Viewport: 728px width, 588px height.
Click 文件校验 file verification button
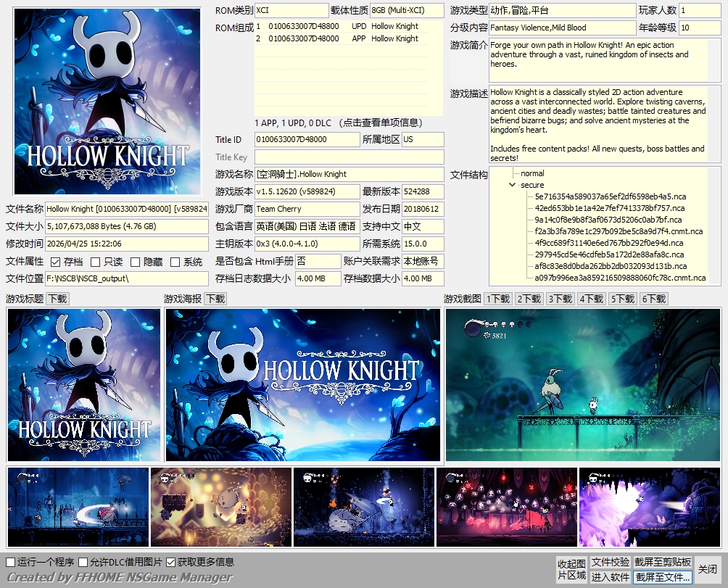pyautogui.click(x=610, y=563)
